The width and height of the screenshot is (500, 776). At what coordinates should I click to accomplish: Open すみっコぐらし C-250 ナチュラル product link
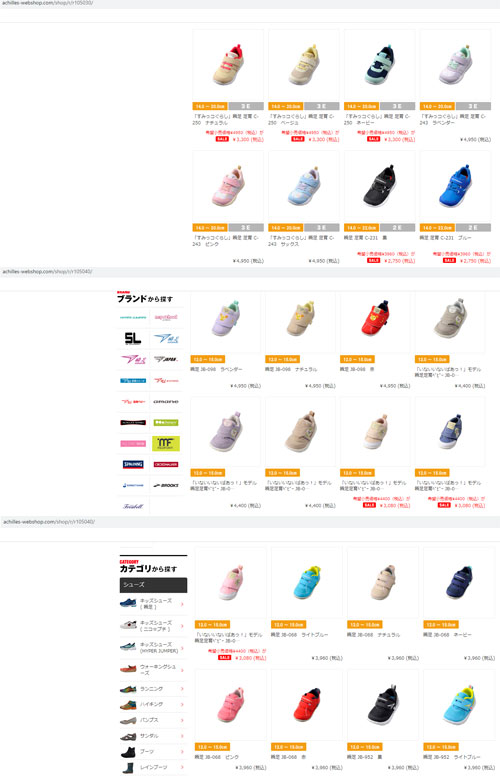point(226,119)
